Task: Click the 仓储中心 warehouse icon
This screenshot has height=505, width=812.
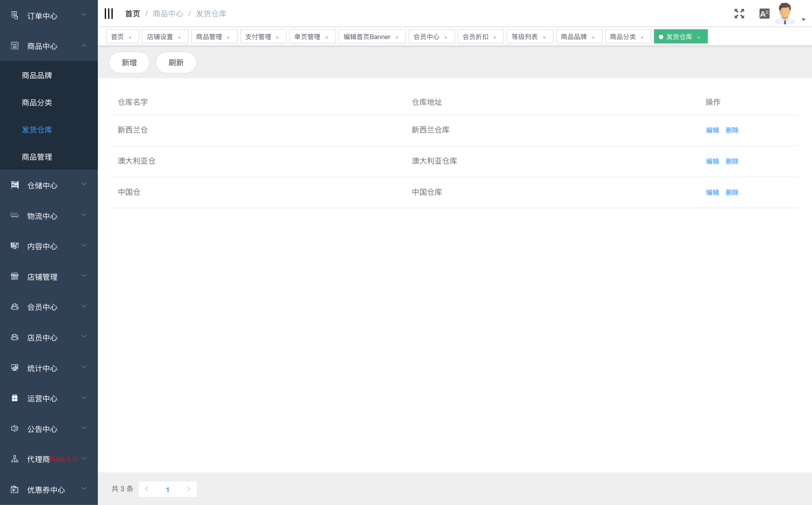Action: pyautogui.click(x=15, y=185)
